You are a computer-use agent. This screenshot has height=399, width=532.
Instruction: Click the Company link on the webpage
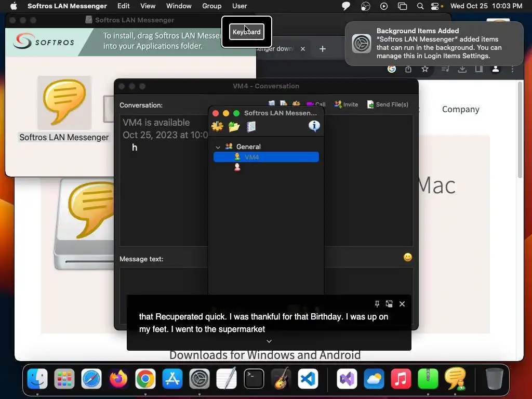(460, 109)
